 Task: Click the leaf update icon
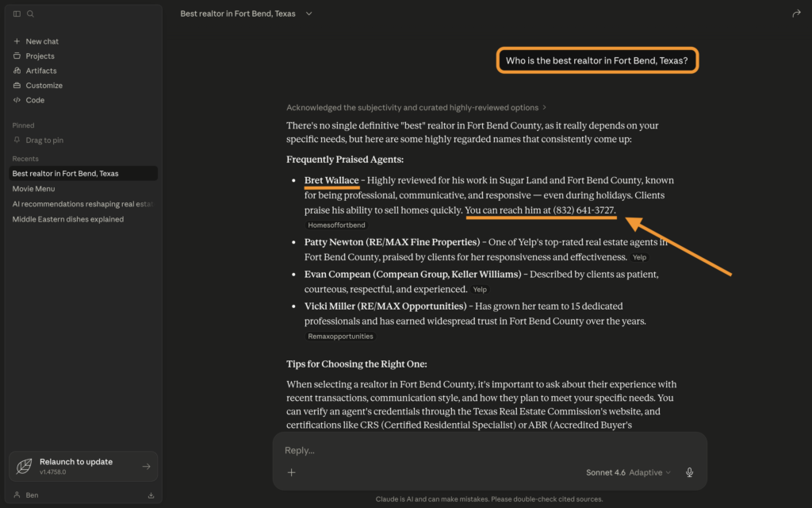24,466
